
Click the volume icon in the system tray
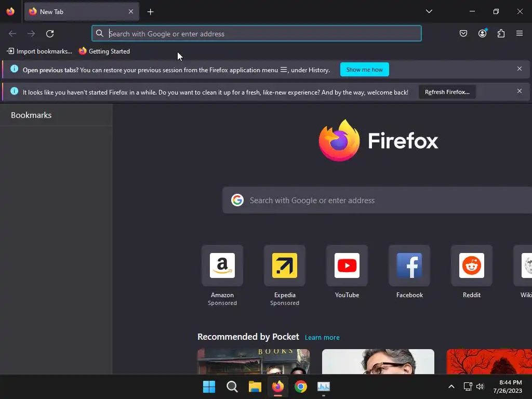coord(480,387)
